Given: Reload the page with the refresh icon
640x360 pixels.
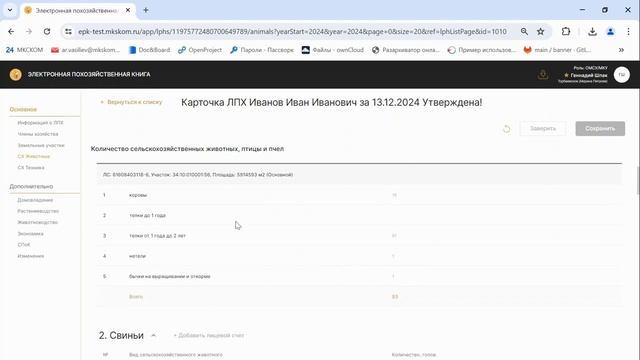Looking at the screenshot, I should pyautogui.click(x=47, y=31).
